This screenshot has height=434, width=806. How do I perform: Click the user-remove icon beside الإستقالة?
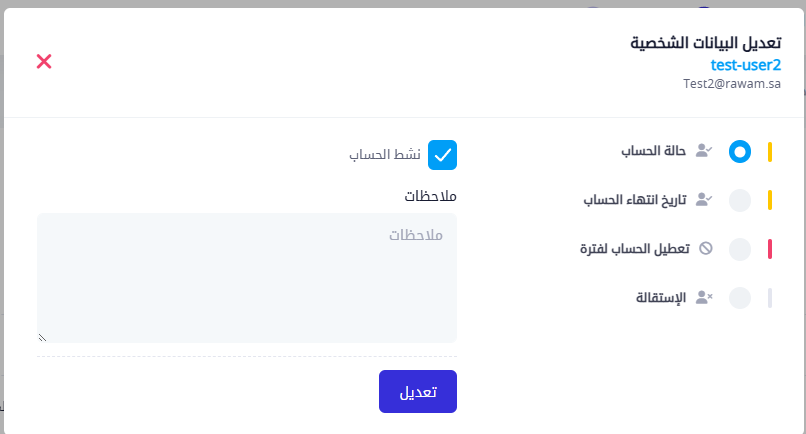tap(704, 297)
